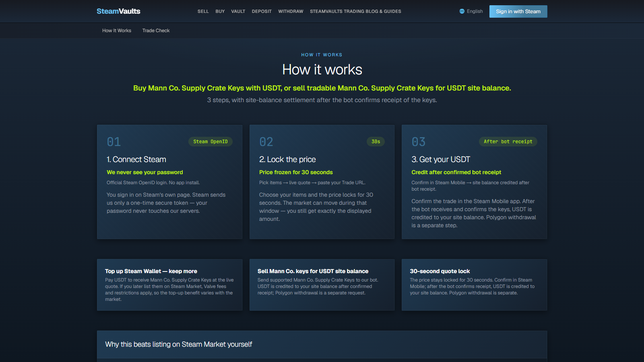Click 'Sell Mann Co. keys for USDT site balance' title
This screenshot has width=644, height=362.
[313, 271]
